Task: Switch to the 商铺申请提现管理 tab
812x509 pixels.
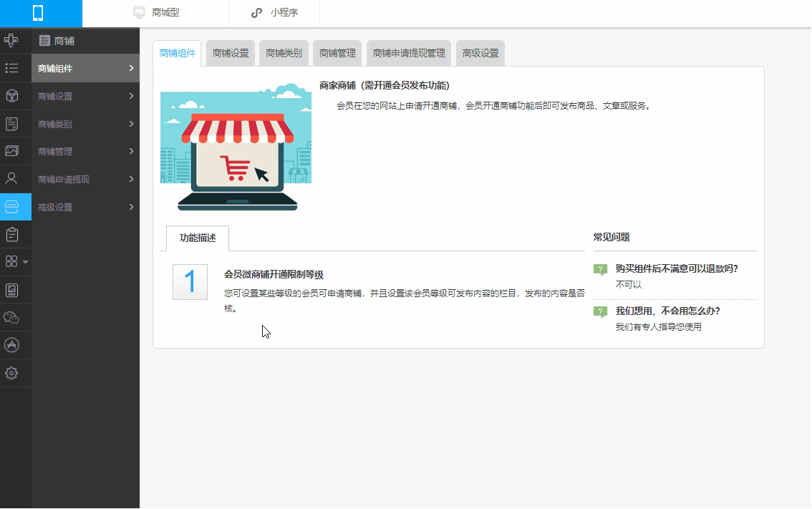Action: pos(409,54)
